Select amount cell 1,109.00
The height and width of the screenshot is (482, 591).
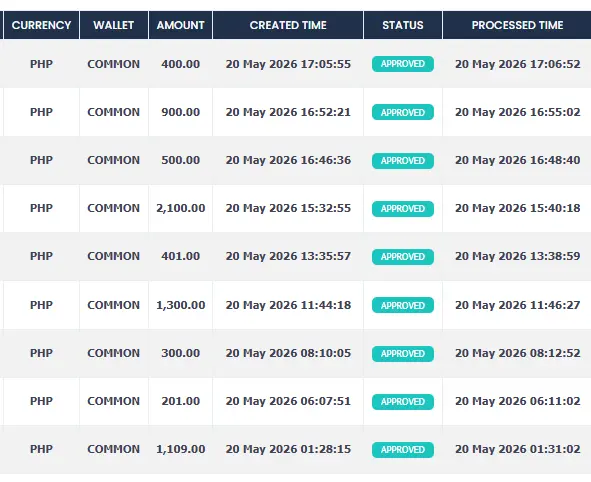[181, 449]
